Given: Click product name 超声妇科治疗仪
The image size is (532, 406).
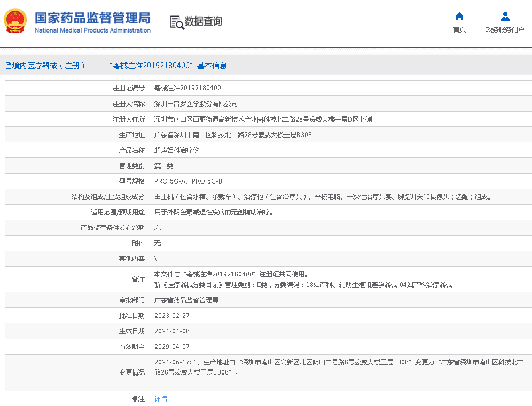Looking at the screenshot, I should pyautogui.click(x=176, y=150).
